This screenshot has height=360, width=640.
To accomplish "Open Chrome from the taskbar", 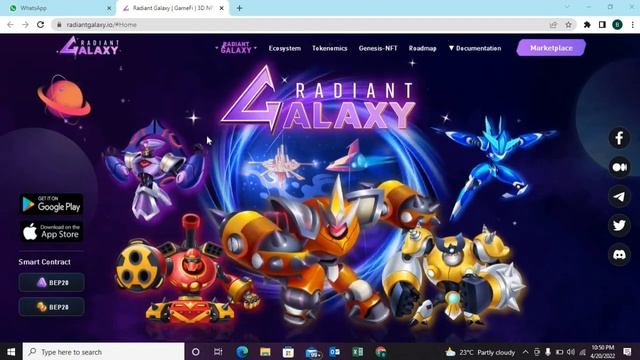I will pos(381,352).
